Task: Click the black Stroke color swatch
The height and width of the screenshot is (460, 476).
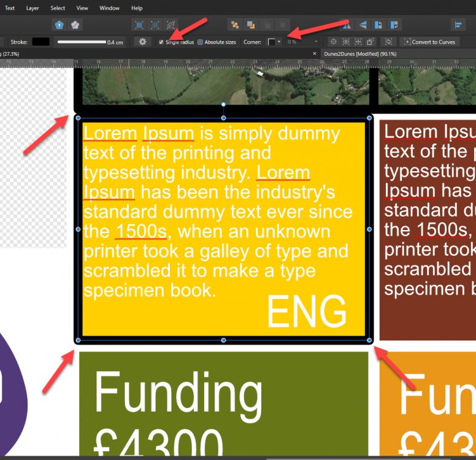Action: click(40, 42)
